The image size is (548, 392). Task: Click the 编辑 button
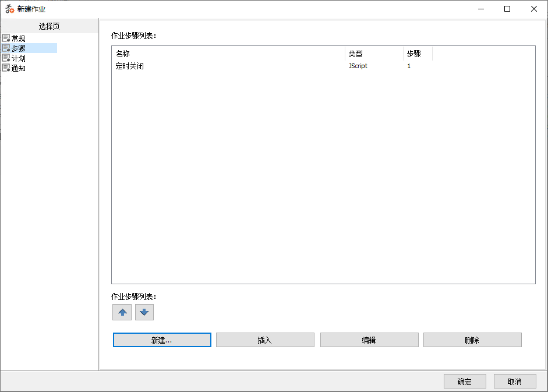(369, 340)
